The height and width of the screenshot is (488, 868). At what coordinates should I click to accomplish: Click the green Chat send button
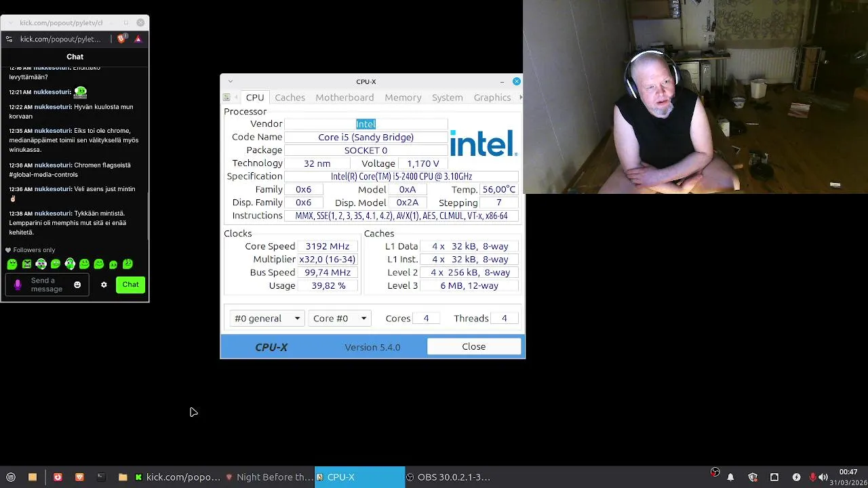[130, 285]
